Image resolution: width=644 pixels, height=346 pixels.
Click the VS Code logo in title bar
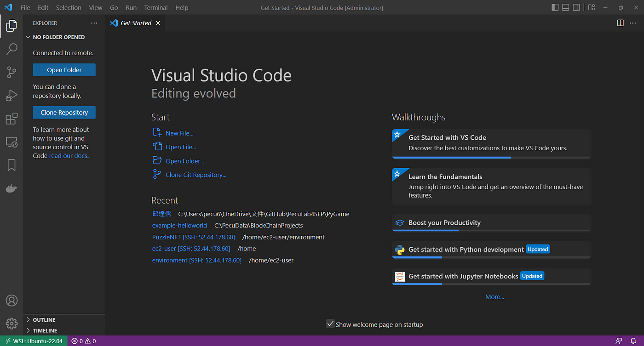point(8,7)
